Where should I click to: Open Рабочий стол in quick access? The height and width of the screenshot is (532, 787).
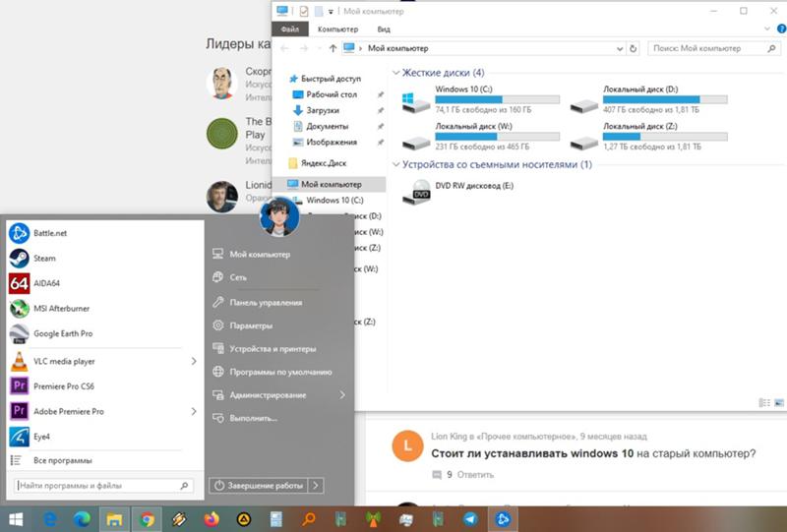(x=325, y=94)
